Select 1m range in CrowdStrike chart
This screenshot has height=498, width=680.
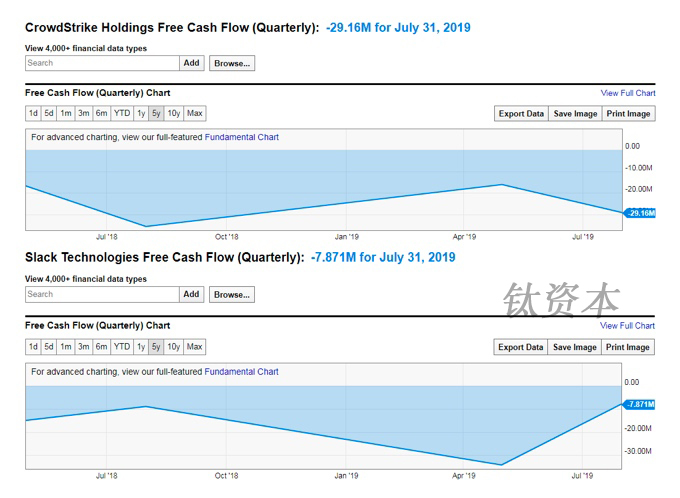coord(66,114)
